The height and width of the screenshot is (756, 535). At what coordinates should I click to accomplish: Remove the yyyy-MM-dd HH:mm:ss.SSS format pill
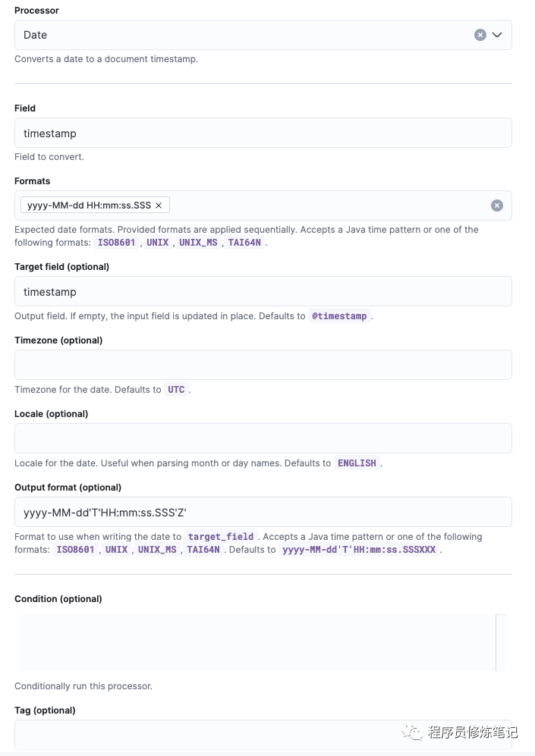[x=159, y=205]
